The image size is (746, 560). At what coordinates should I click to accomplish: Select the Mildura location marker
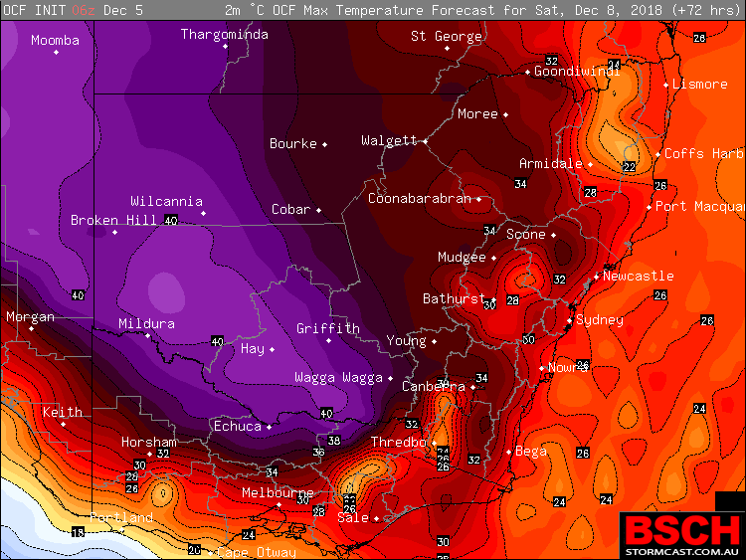tap(147, 335)
